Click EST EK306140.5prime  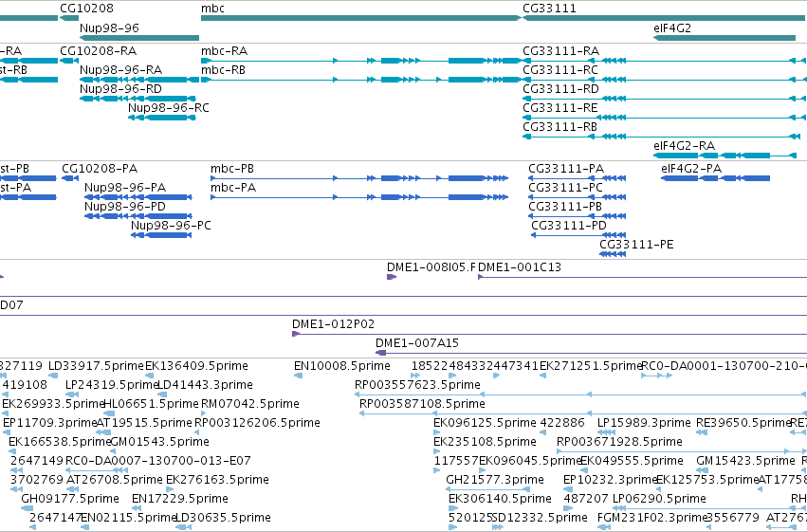click(x=500, y=499)
